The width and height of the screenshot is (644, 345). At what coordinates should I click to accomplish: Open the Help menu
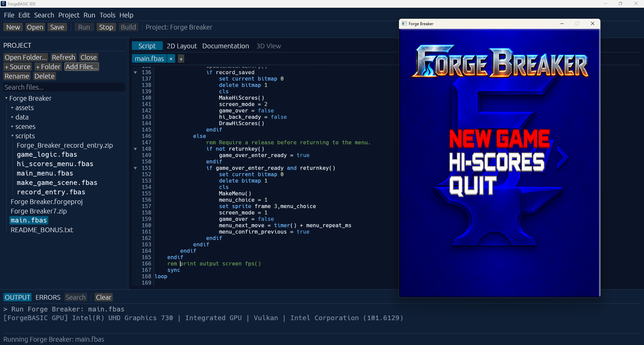pyautogui.click(x=126, y=15)
